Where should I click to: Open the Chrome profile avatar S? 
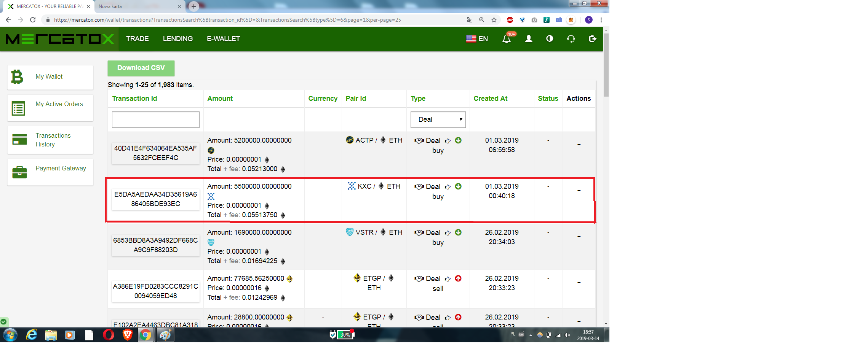click(x=589, y=20)
